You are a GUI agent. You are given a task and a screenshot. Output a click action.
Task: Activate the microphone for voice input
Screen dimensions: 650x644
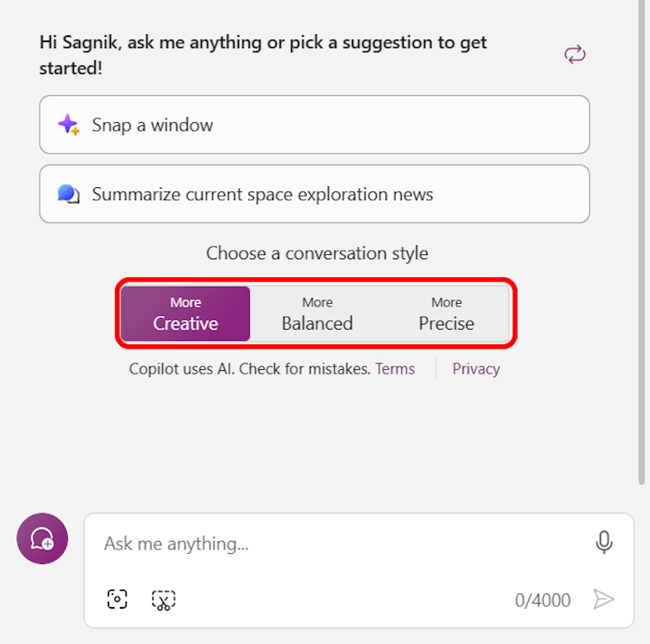(604, 543)
